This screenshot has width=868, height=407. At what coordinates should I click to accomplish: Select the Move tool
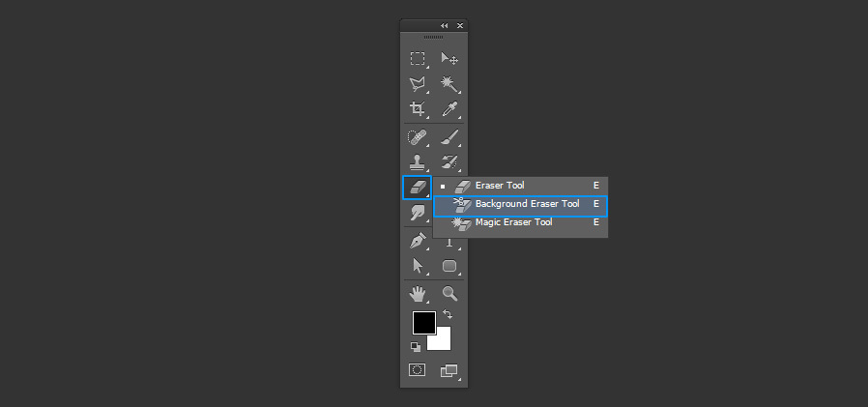(448, 59)
